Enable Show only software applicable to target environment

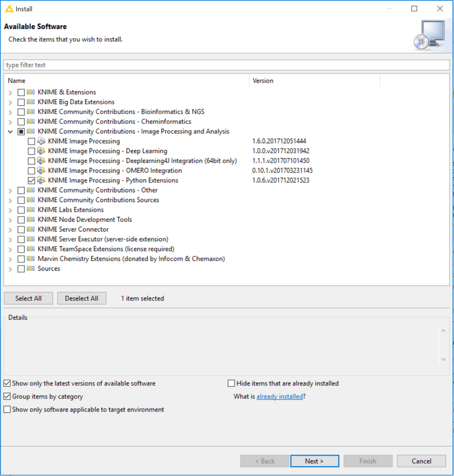pyautogui.click(x=7, y=410)
